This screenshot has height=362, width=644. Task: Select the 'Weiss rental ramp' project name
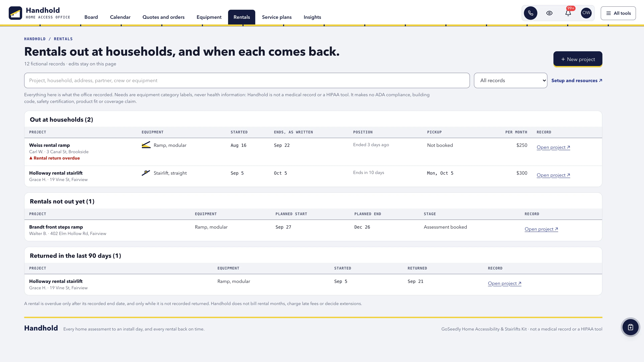pyautogui.click(x=49, y=145)
